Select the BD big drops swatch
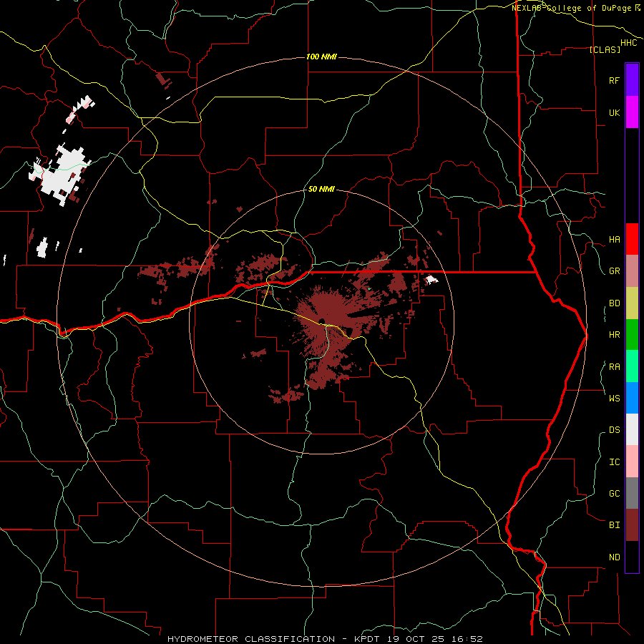The width and height of the screenshot is (644, 644). point(632,303)
